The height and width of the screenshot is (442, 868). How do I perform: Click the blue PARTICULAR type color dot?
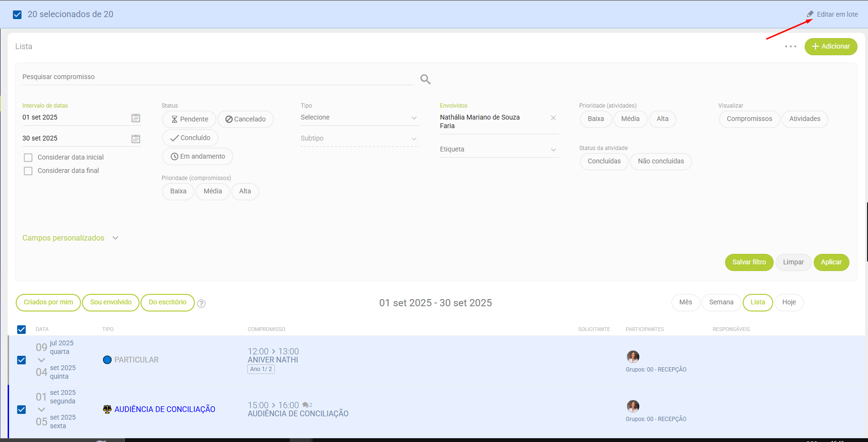tap(107, 360)
